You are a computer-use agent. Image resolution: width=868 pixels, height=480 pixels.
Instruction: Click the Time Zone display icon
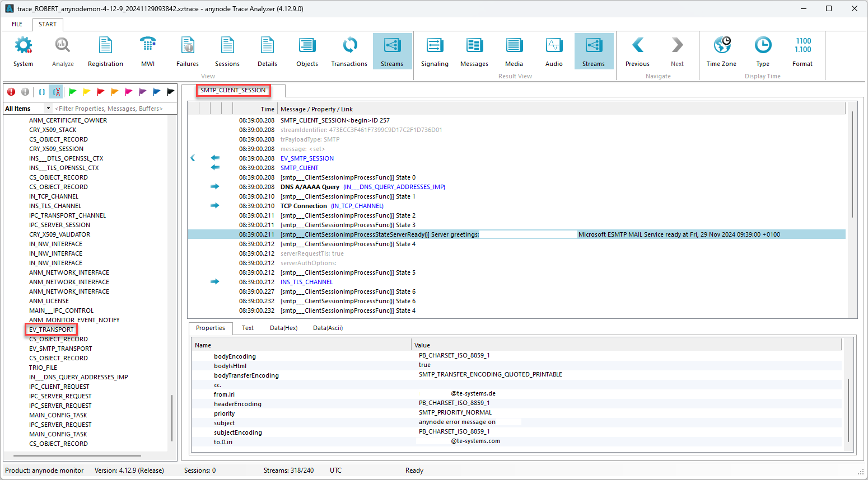tap(721, 50)
